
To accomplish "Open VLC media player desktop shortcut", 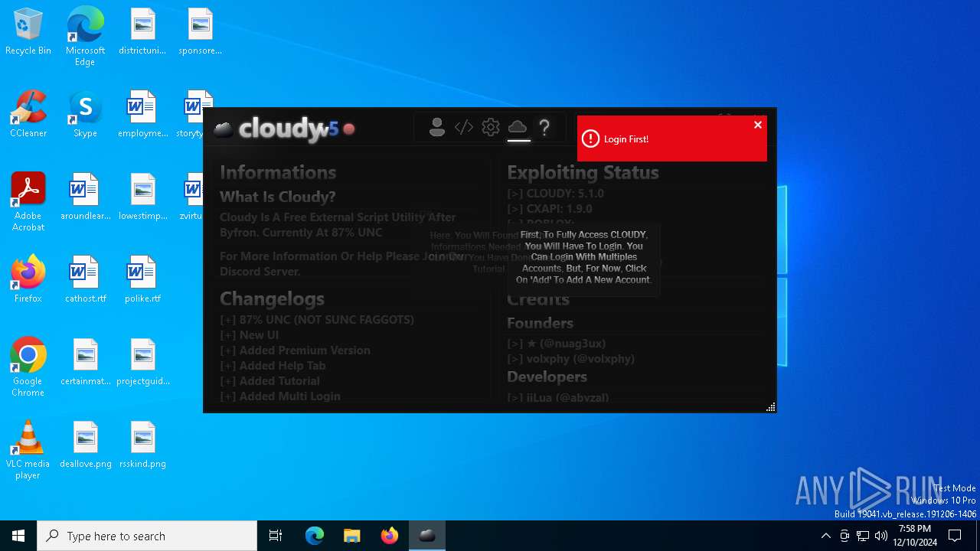I will coord(28,450).
